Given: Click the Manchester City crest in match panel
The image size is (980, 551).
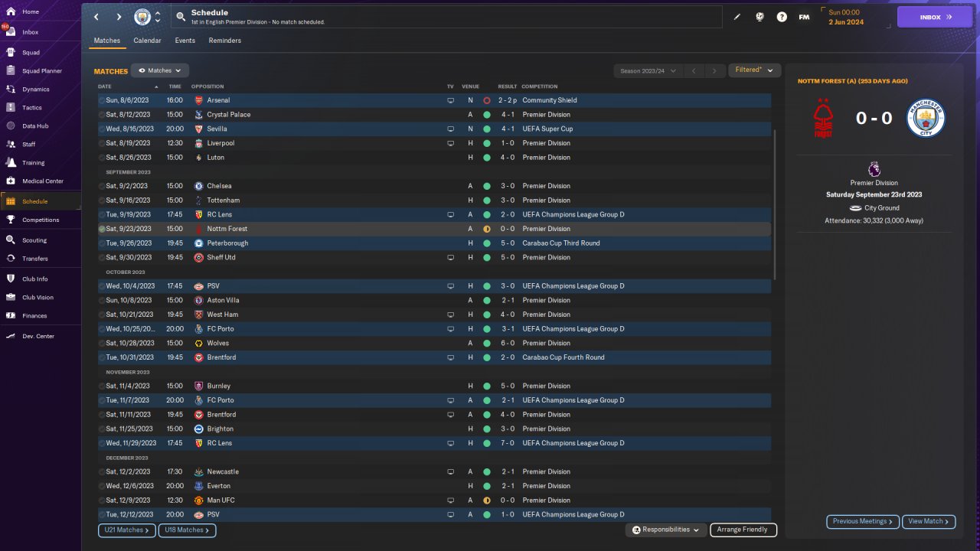Looking at the screenshot, I should pyautogui.click(x=926, y=118).
